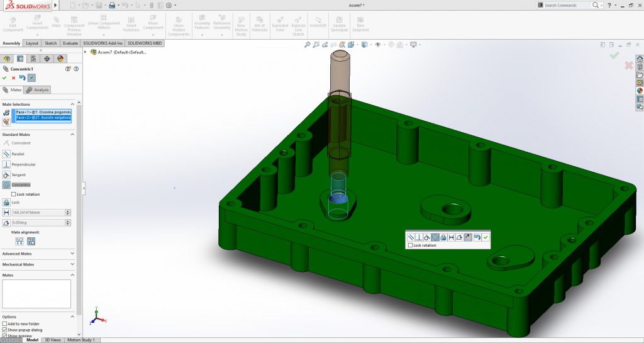Choose the Perpendicular mate in Standard Mates
The width and height of the screenshot is (644, 343).
point(19,164)
